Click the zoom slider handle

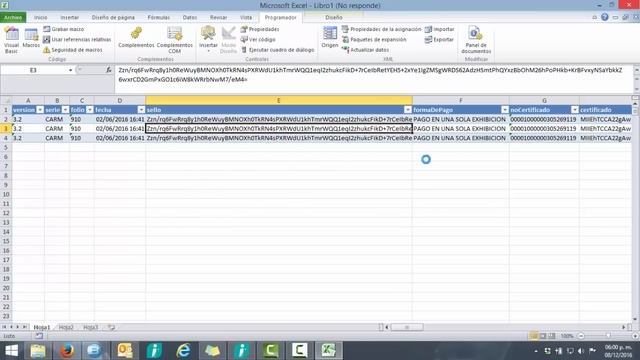pyautogui.click(x=608, y=336)
